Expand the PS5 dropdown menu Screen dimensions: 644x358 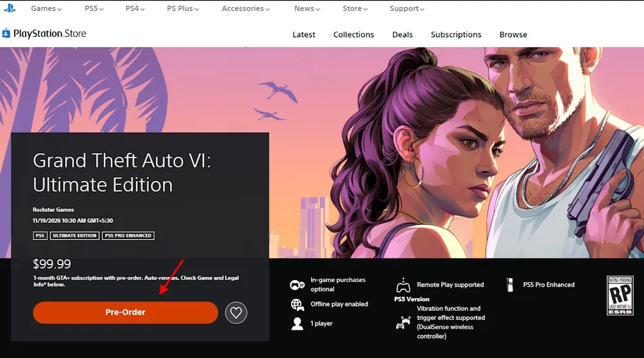tap(94, 8)
